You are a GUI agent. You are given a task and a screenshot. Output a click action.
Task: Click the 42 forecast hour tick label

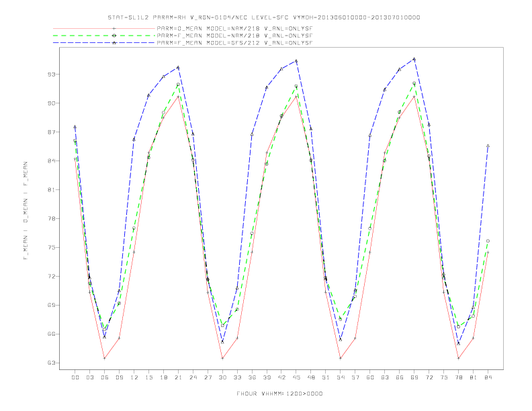pyautogui.click(x=281, y=377)
